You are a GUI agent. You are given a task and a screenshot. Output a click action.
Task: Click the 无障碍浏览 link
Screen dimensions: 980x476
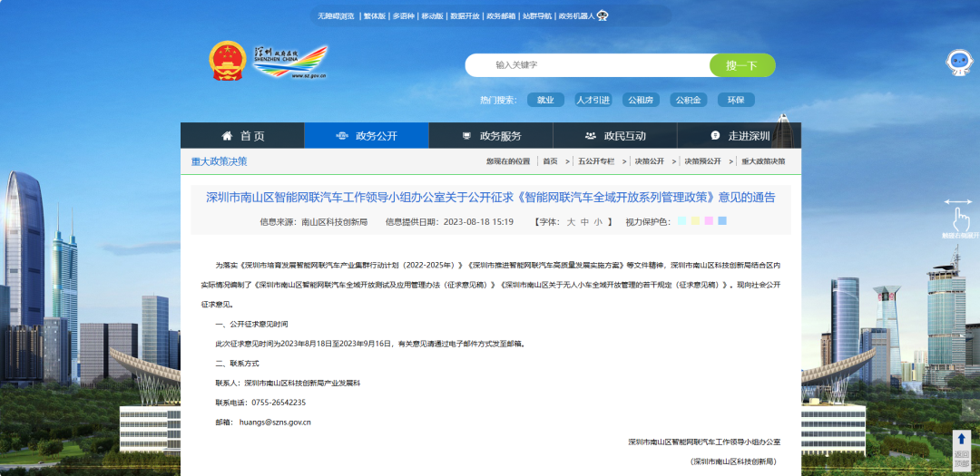pos(336,16)
